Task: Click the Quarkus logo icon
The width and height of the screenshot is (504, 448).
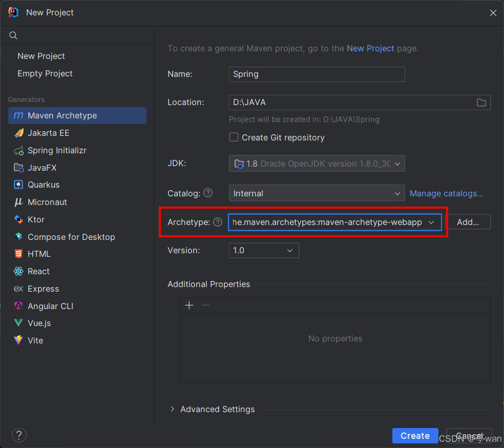Action: (x=18, y=185)
